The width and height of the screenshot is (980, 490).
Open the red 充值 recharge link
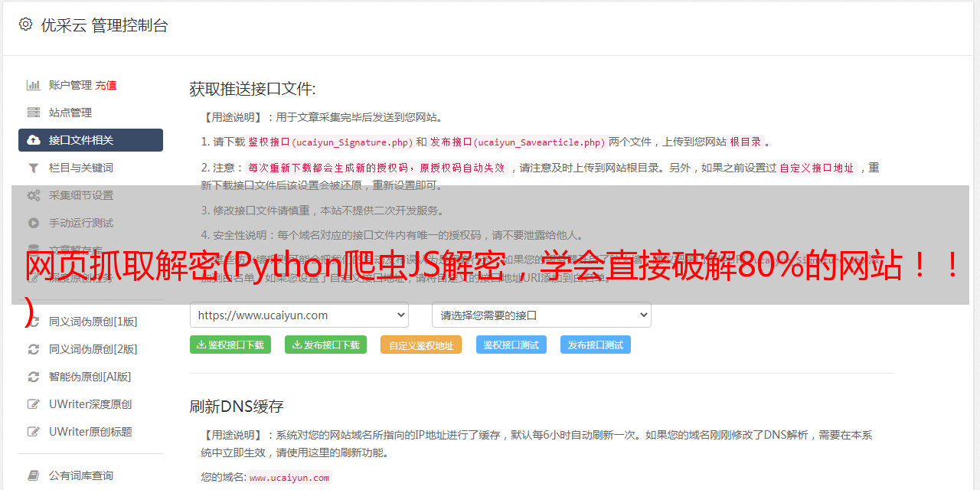tap(106, 85)
